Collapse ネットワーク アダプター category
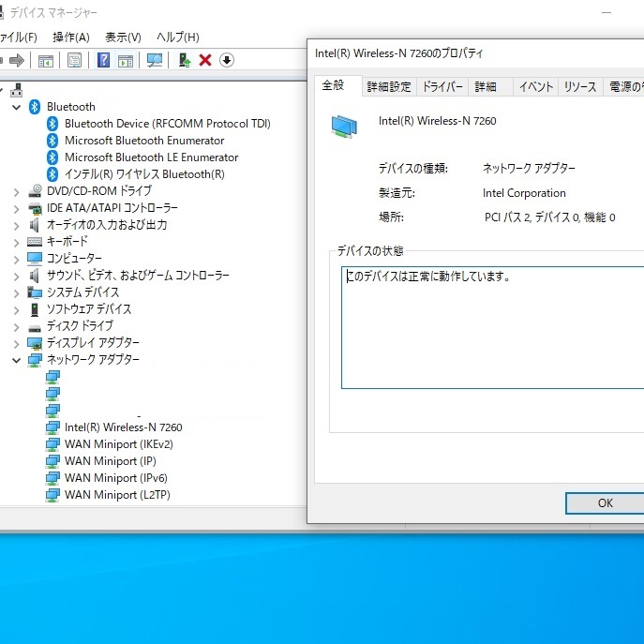This screenshot has width=644, height=644. click(17, 360)
